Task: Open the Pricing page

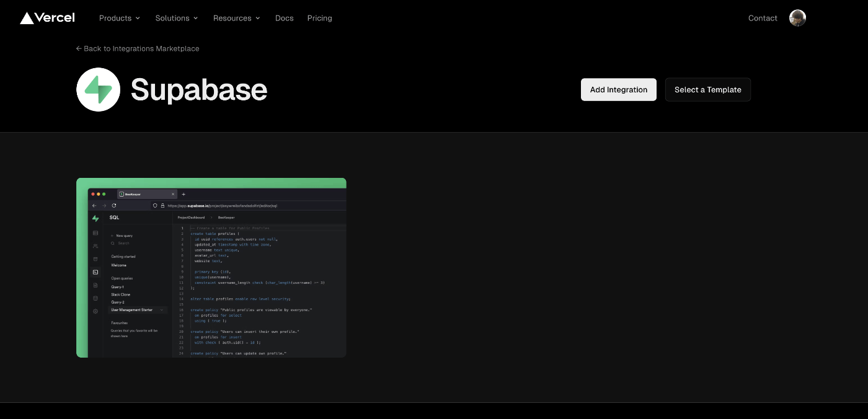Action: (x=320, y=18)
